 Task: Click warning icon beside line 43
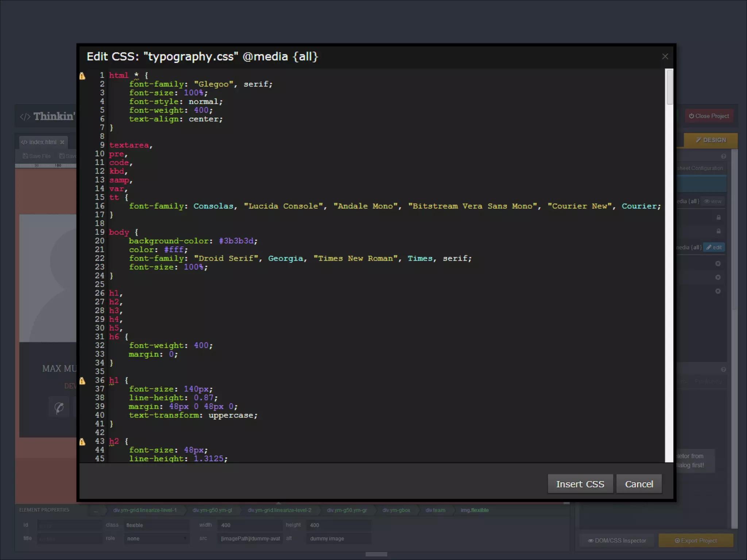pyautogui.click(x=82, y=442)
